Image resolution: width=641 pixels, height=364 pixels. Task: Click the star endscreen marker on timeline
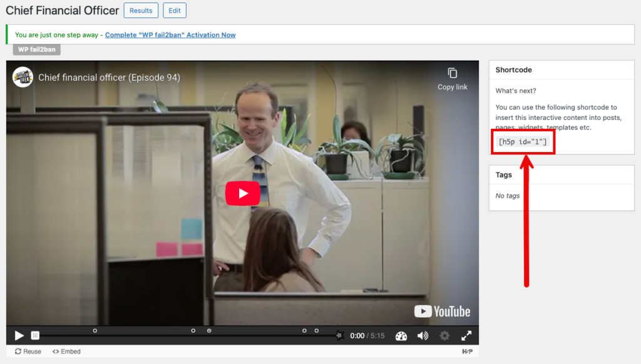click(339, 336)
